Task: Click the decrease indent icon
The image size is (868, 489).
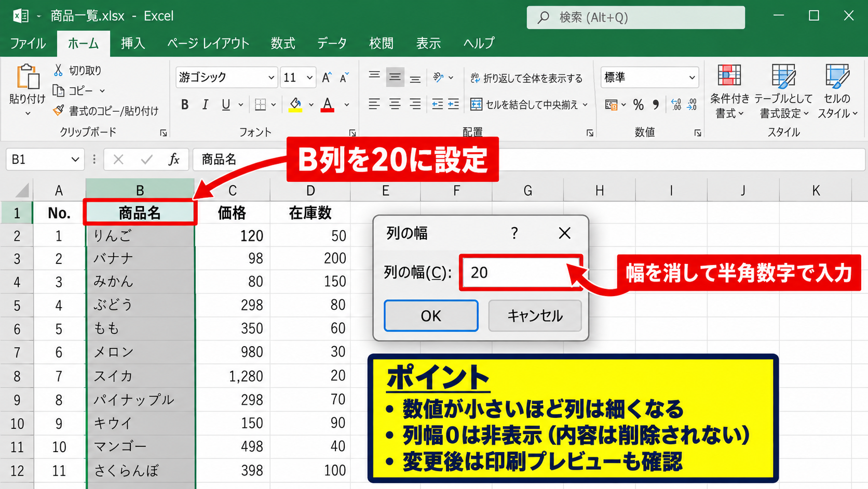Action: (x=438, y=104)
